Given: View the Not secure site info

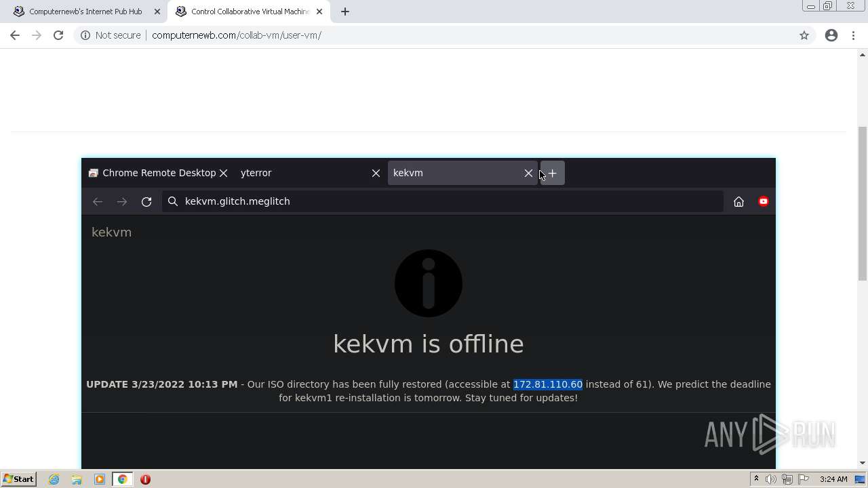Looking at the screenshot, I should [x=111, y=35].
